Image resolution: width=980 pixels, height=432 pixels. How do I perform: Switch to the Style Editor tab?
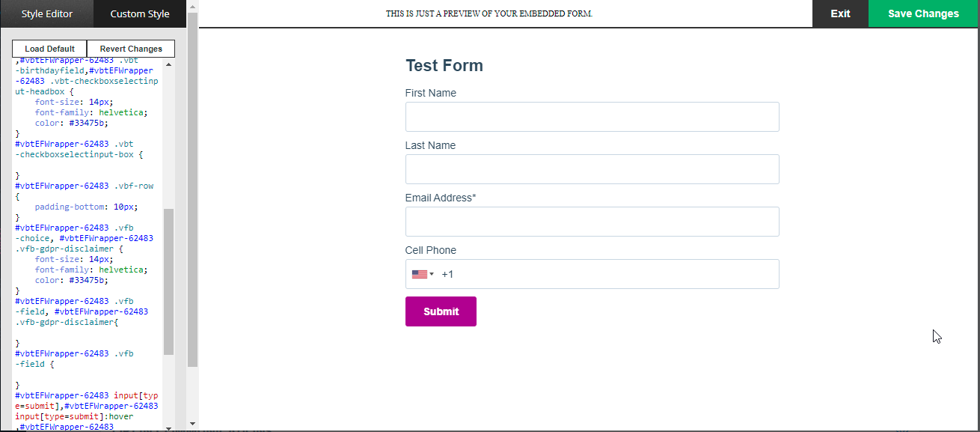[46, 13]
